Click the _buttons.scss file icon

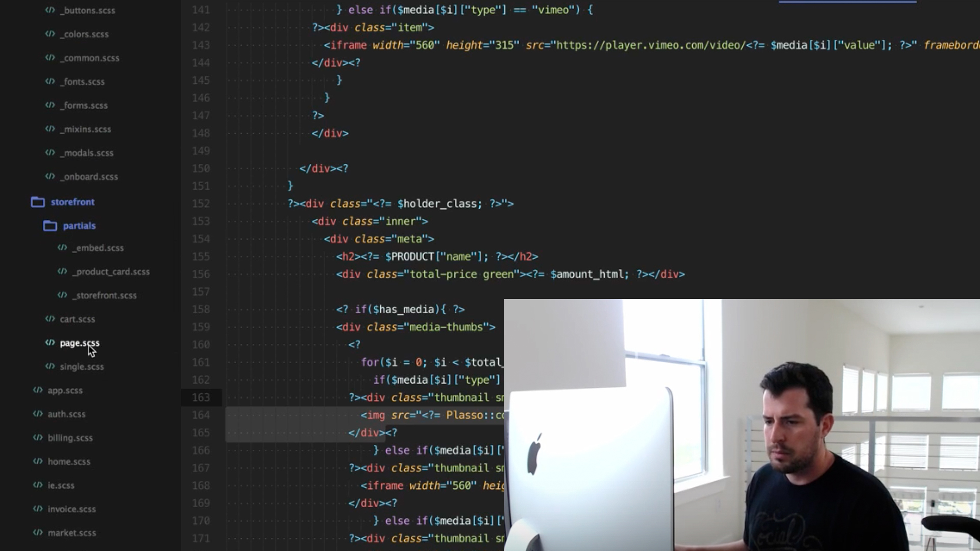point(50,9)
